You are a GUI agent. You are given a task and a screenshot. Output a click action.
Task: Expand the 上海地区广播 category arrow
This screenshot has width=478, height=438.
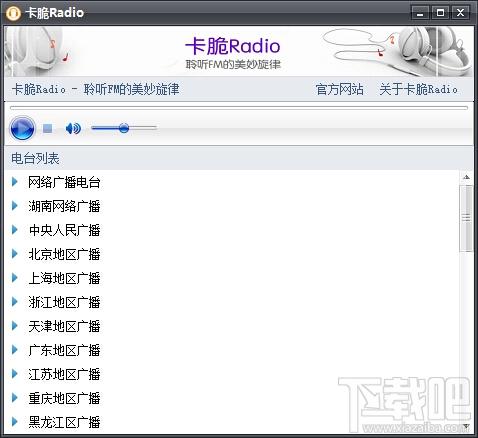[x=15, y=278]
